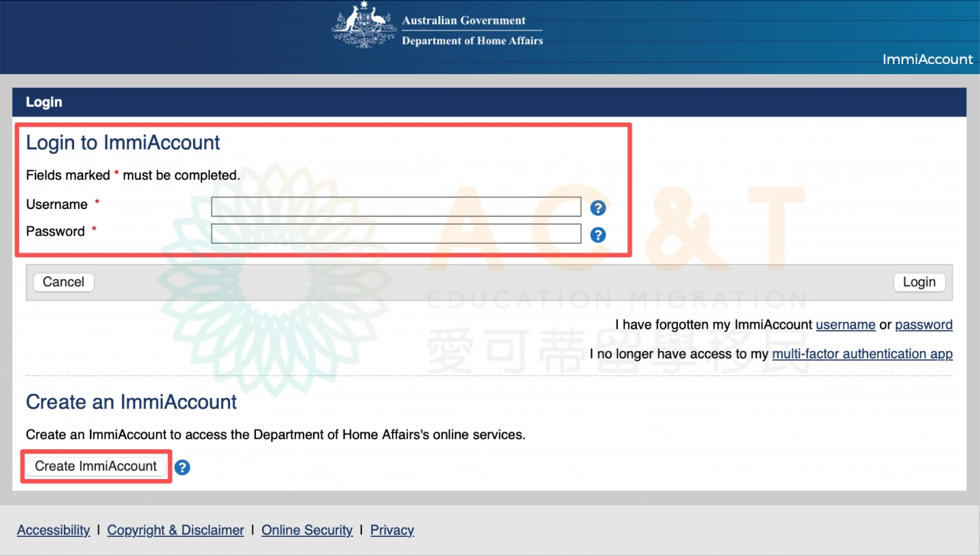Click the Department of Home Affairs title text
This screenshot has width=980, height=556.
pos(472,41)
